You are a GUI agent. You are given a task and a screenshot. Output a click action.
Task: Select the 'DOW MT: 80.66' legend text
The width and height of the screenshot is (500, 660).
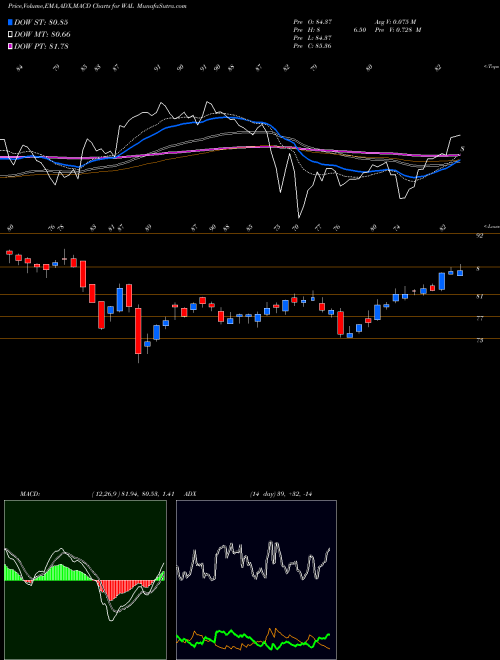click(43, 35)
